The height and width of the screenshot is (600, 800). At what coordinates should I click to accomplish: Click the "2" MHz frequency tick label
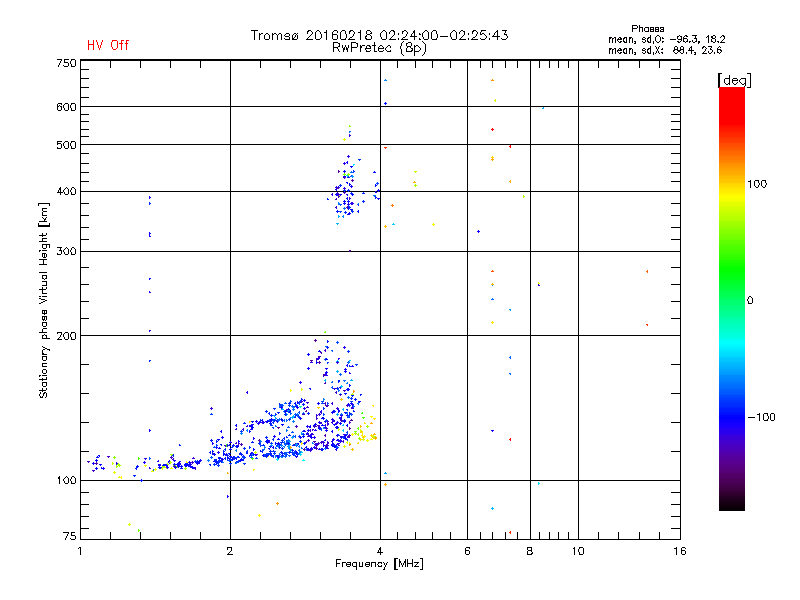click(x=230, y=551)
